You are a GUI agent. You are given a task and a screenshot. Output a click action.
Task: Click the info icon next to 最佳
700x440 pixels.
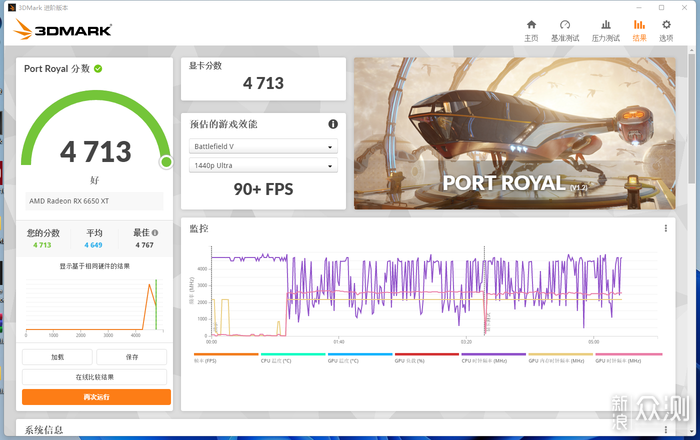pyautogui.click(x=155, y=232)
